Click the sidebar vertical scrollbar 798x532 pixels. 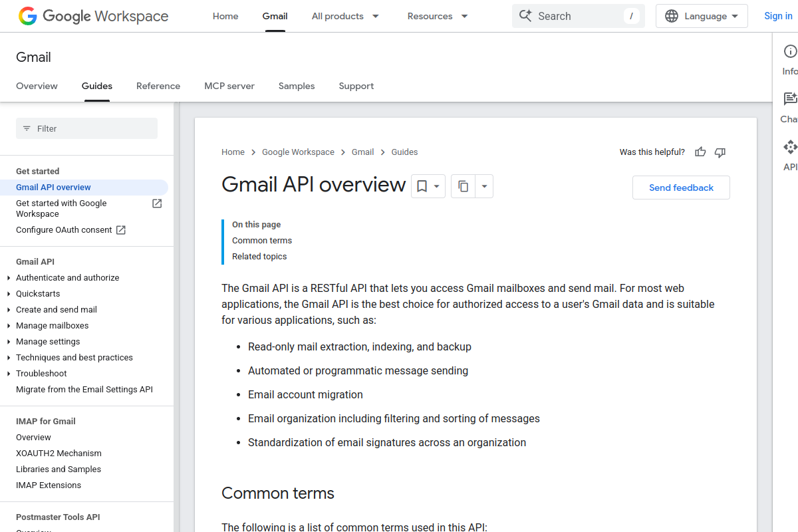point(176,317)
